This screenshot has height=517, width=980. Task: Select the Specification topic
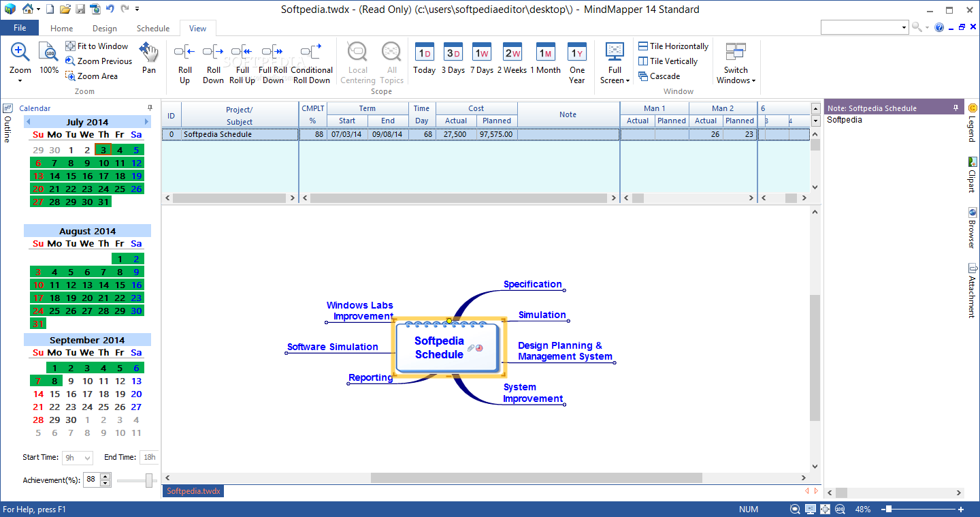coord(533,284)
